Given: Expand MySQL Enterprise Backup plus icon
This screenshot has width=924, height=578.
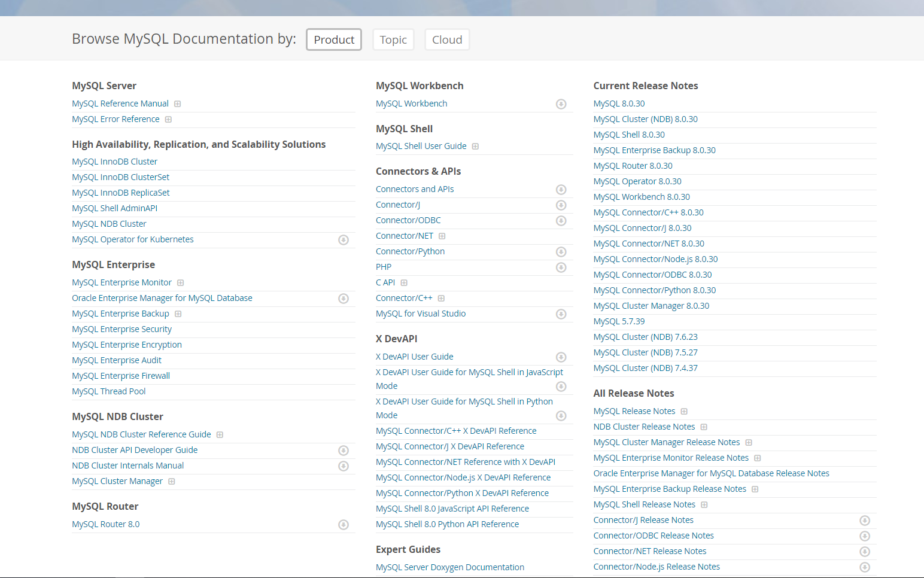Looking at the screenshot, I should pyautogui.click(x=178, y=314).
